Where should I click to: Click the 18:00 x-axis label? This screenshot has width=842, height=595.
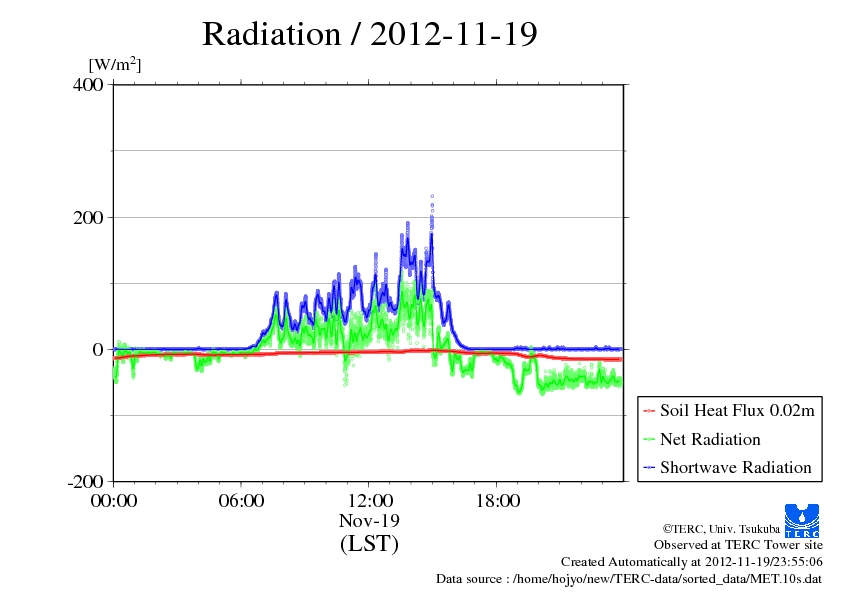(498, 501)
